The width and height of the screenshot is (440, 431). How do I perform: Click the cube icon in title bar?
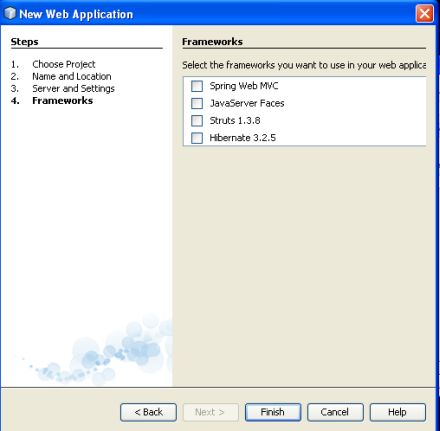[x=10, y=13]
